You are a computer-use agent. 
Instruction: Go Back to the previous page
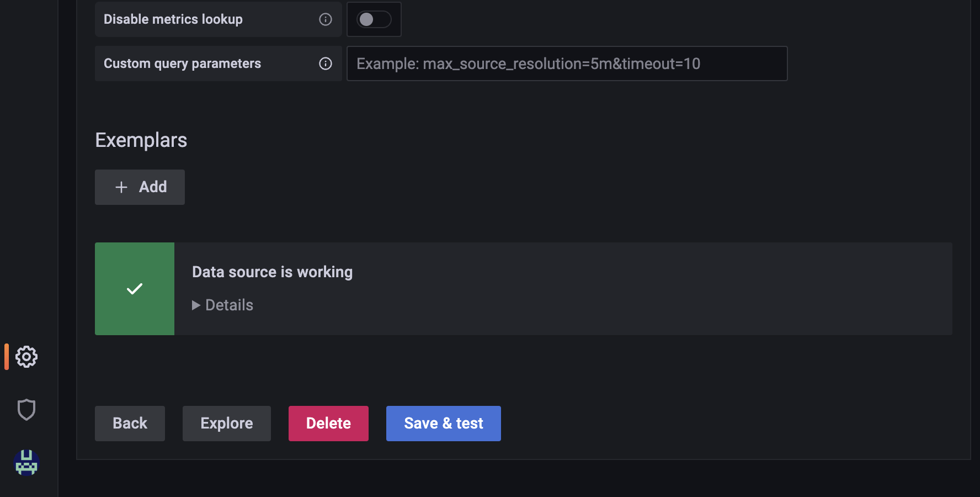click(x=130, y=423)
